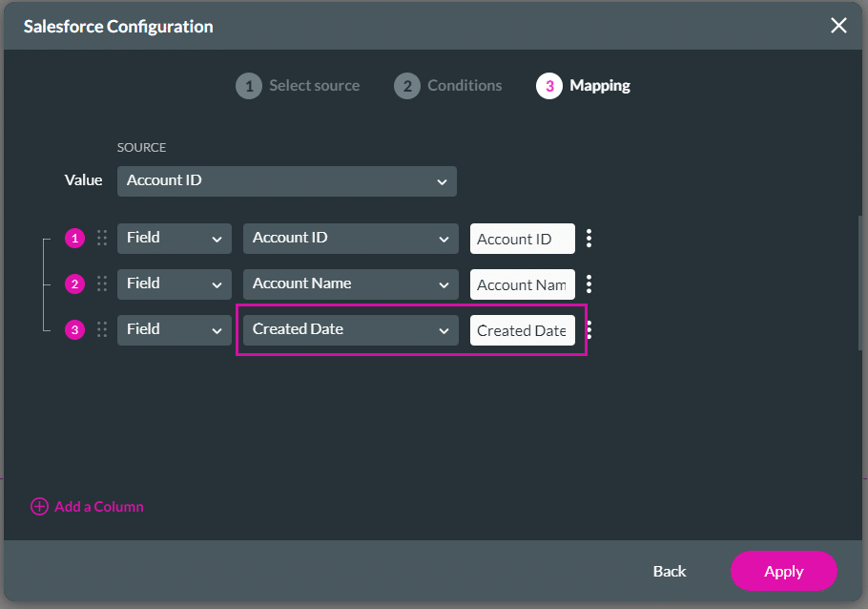Click the Back button
Image resolution: width=868 pixels, height=609 pixels.
[x=669, y=571]
